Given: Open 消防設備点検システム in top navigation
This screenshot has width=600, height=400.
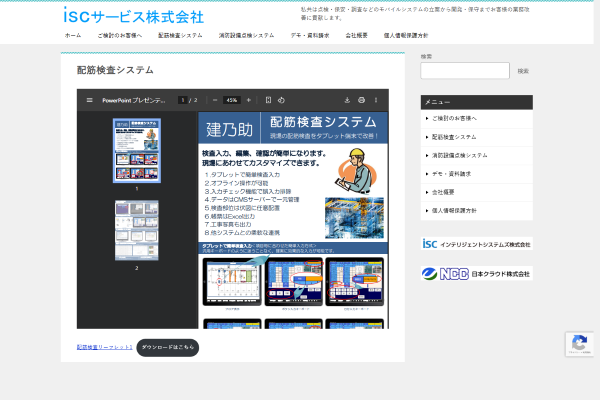Looking at the screenshot, I should click(246, 36).
